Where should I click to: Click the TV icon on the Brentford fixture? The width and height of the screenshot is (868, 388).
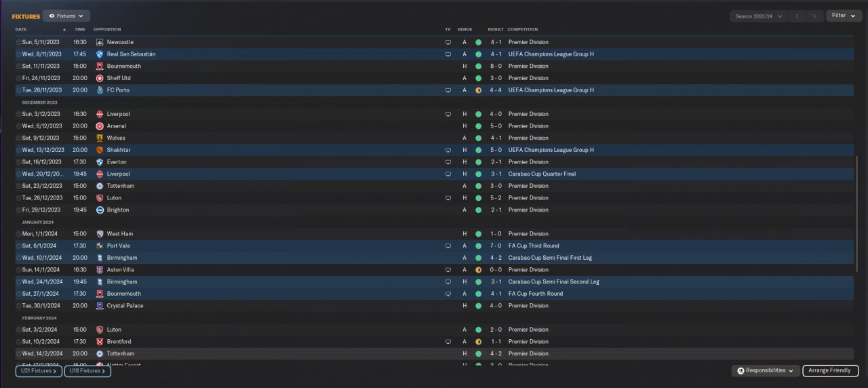pos(448,342)
